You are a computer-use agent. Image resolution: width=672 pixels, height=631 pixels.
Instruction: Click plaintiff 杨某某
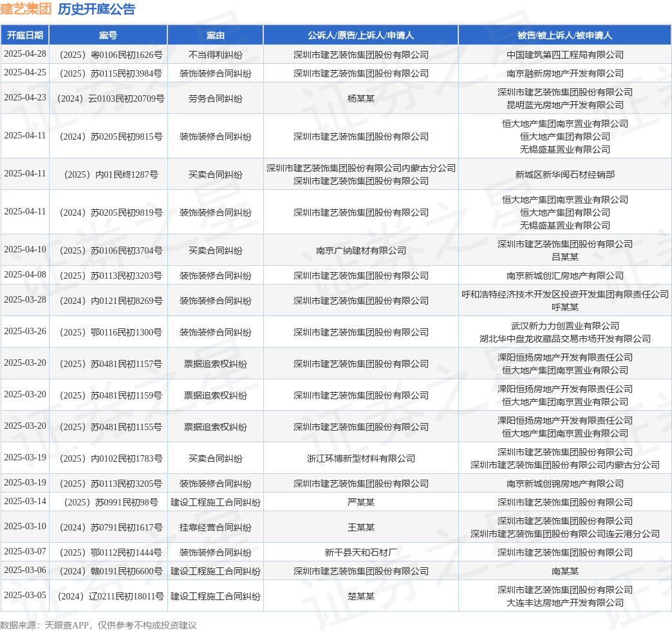(361, 99)
